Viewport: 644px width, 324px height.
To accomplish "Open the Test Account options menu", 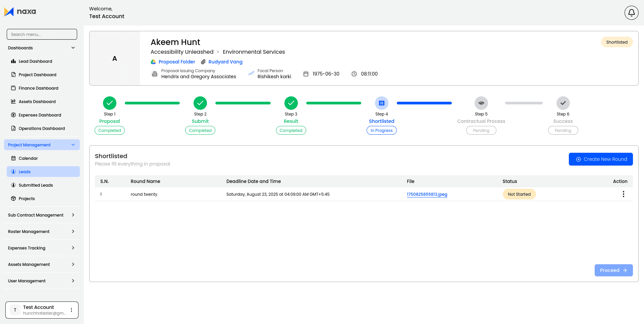I will [71, 310].
